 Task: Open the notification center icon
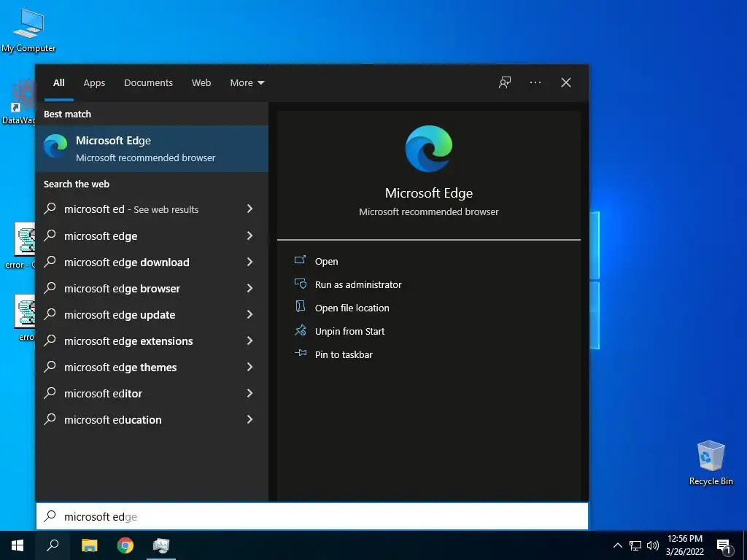coord(724,545)
